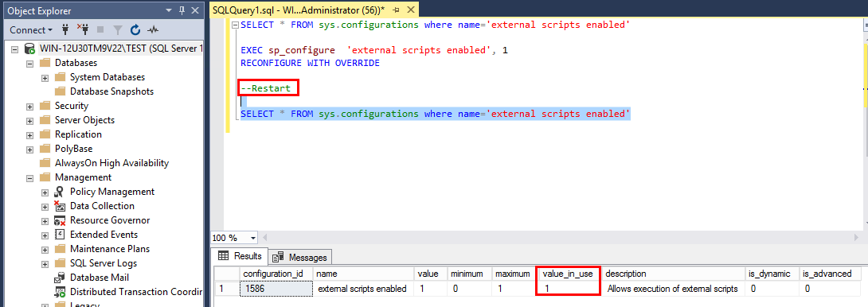Expand System Databases node
Screen dimensions: 868x307
(45, 77)
